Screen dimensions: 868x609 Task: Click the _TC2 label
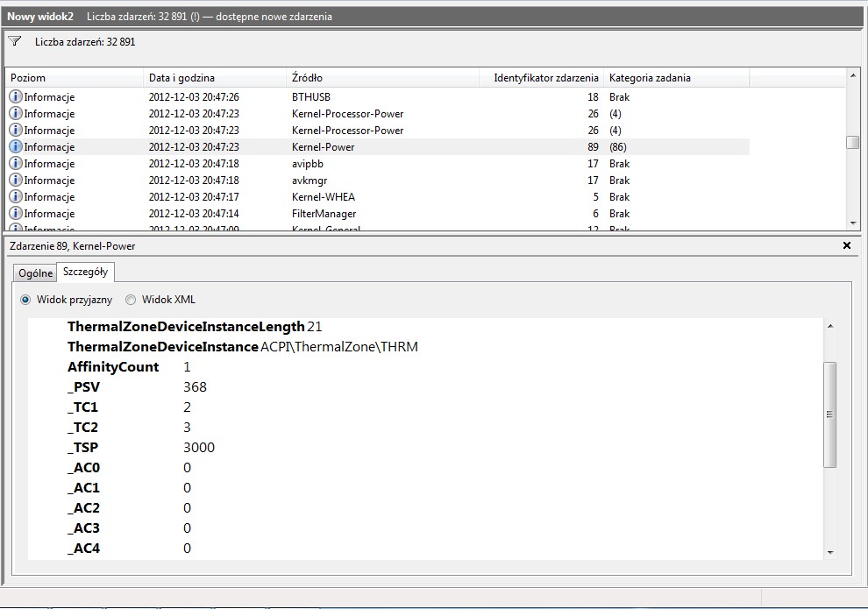(82, 428)
